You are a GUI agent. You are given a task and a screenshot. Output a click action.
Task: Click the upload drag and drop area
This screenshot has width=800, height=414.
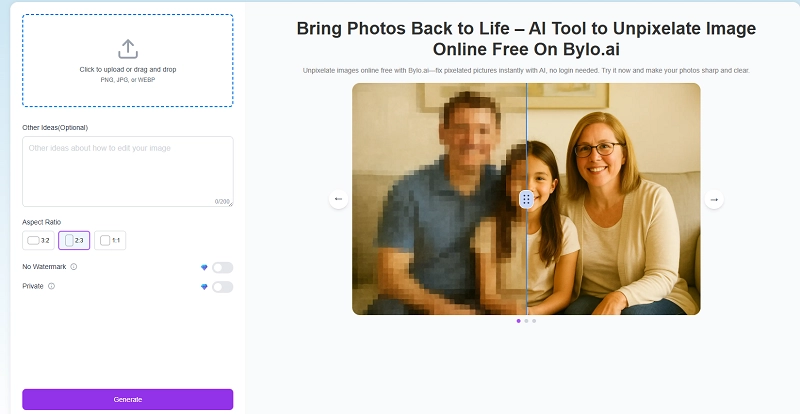point(128,60)
